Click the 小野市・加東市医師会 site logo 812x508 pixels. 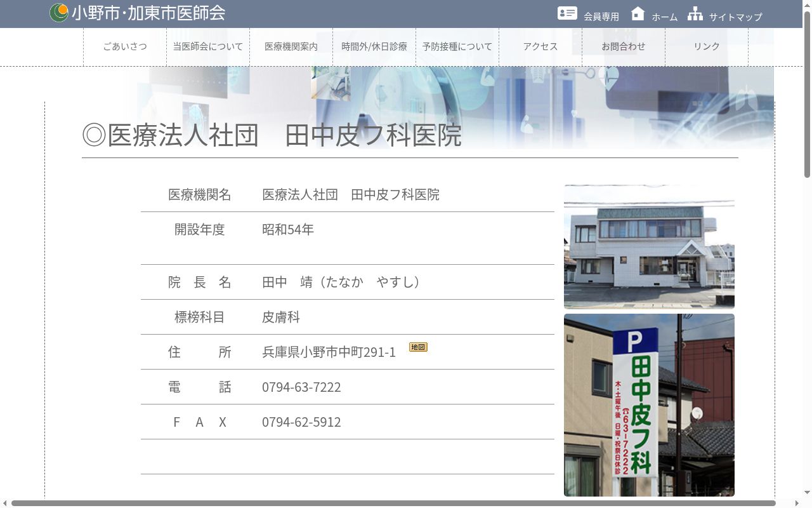(x=59, y=13)
